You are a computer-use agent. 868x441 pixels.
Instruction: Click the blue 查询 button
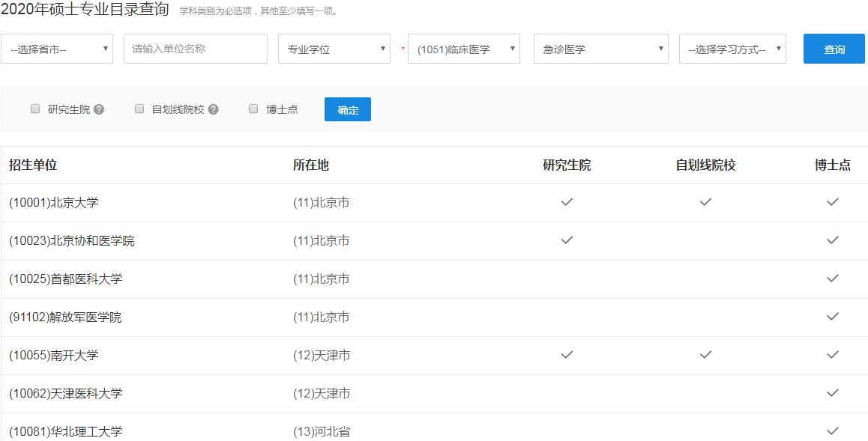(834, 49)
